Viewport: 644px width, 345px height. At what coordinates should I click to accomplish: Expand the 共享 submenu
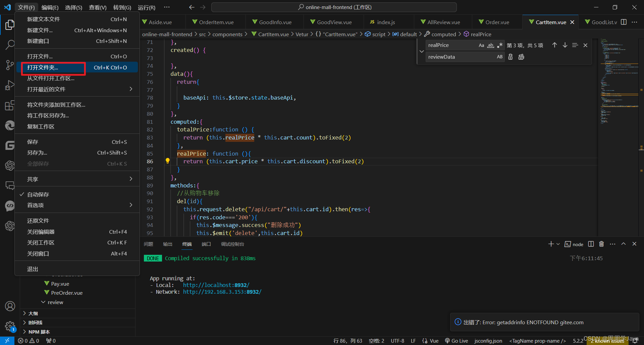[x=77, y=179]
